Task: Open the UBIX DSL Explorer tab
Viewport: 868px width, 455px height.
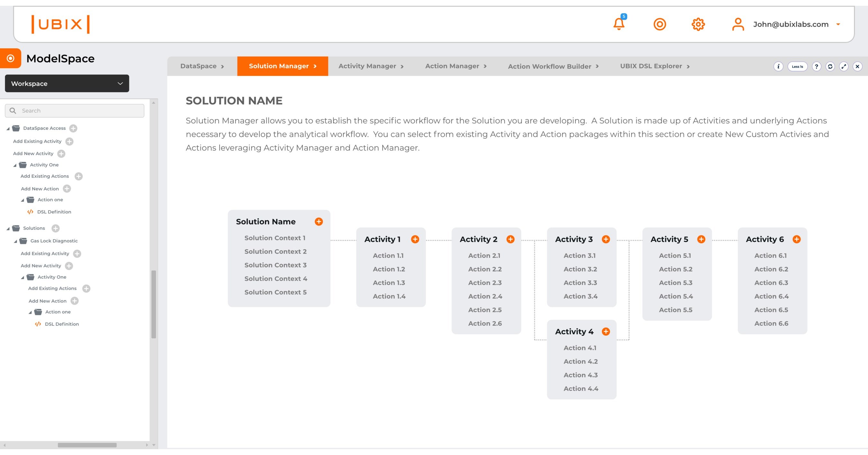Action: [652, 66]
